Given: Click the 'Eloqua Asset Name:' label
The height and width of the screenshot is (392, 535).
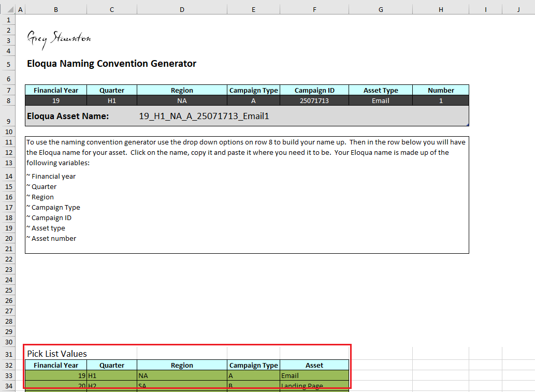Looking at the screenshot, I should (68, 117).
